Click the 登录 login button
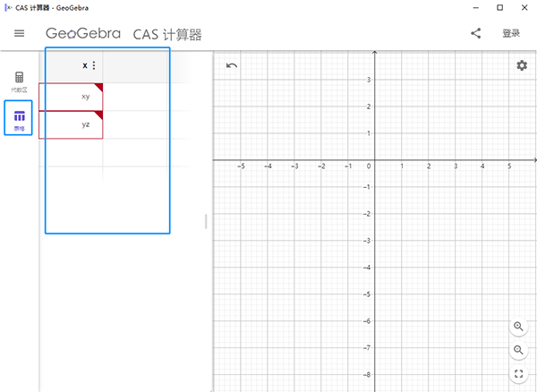The height and width of the screenshot is (392, 537). (x=510, y=34)
